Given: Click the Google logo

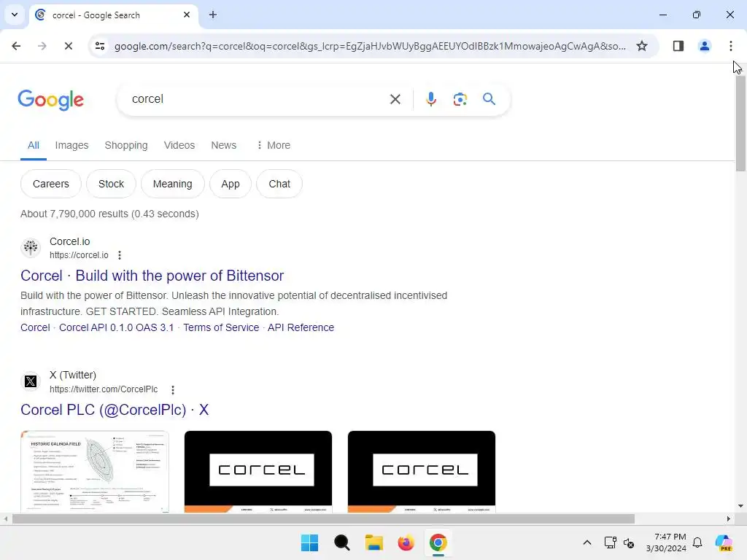Looking at the screenshot, I should [x=50, y=99].
